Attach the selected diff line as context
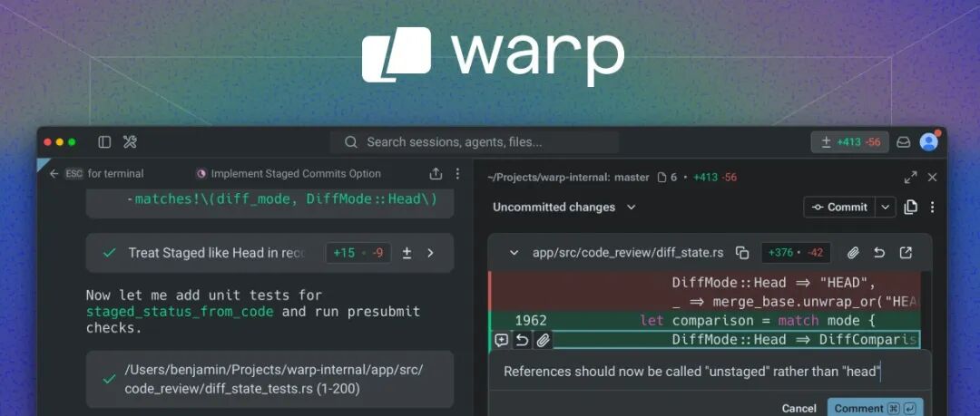This screenshot has height=416, width=980. (544, 341)
